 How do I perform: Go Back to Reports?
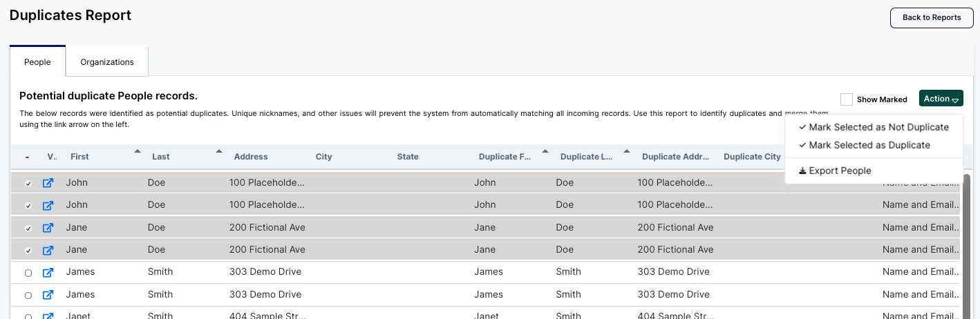coord(932,18)
